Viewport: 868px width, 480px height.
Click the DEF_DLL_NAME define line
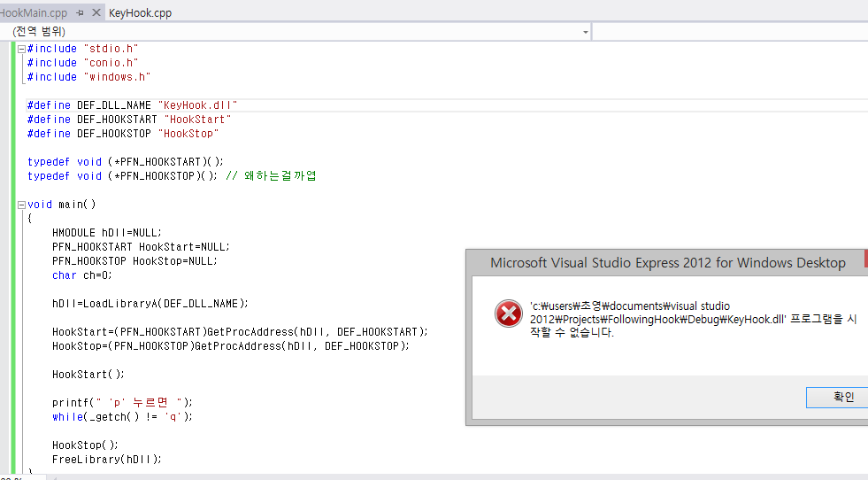coord(133,105)
